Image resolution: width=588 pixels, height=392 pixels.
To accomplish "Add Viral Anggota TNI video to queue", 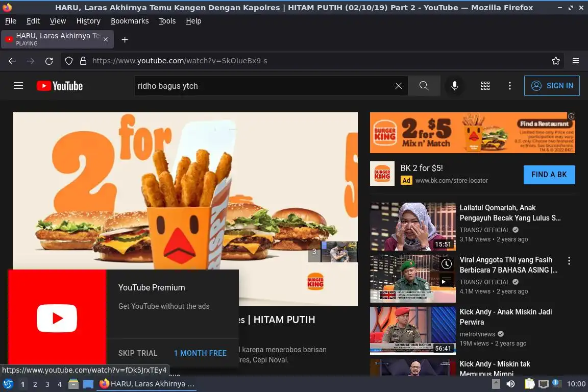I will pyautogui.click(x=446, y=281).
